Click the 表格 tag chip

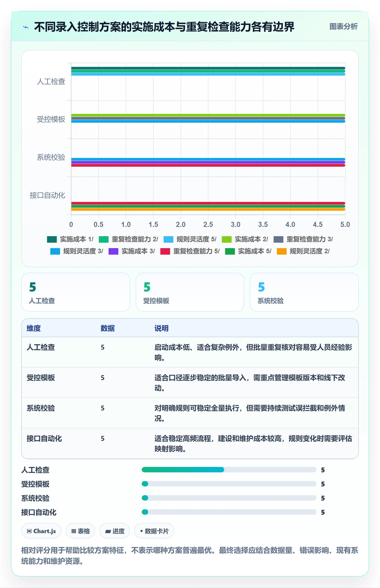tap(80, 531)
